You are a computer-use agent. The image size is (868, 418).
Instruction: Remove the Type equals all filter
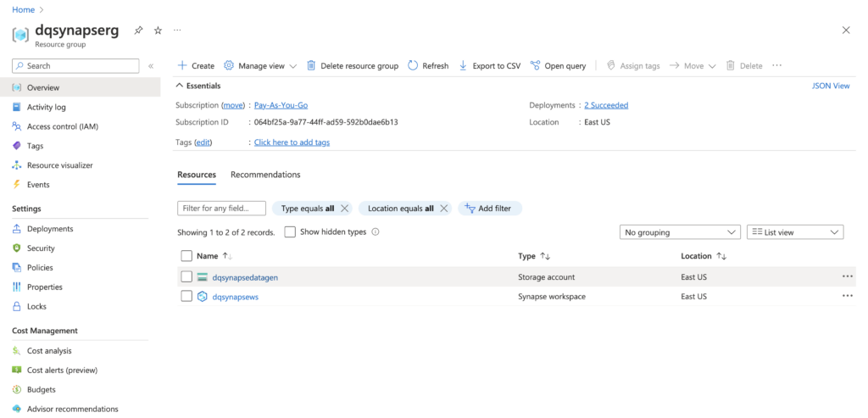(x=345, y=209)
